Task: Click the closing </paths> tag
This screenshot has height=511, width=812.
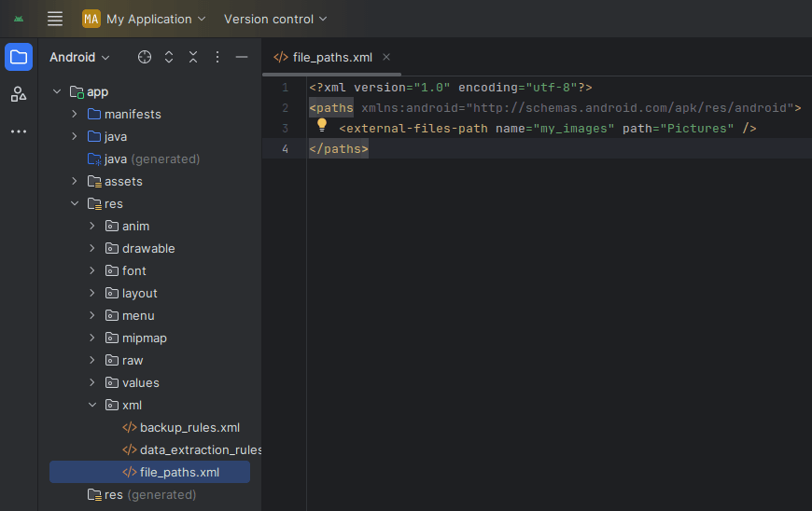Action: [x=339, y=149]
